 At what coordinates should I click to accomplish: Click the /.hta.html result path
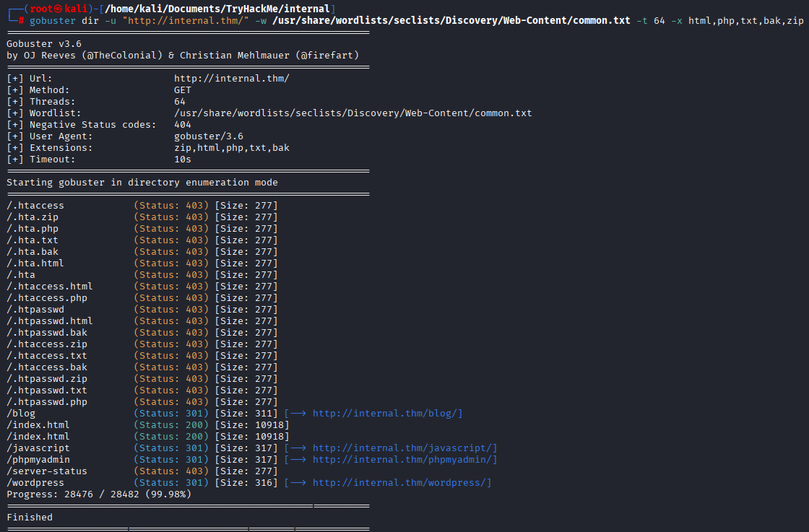click(35, 263)
